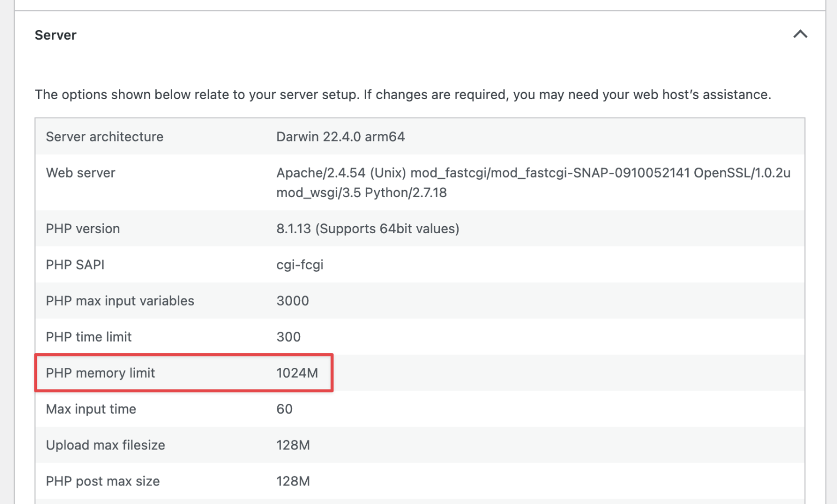Click the 1024M memory limit value
This screenshot has width=837, height=504.
[297, 373]
